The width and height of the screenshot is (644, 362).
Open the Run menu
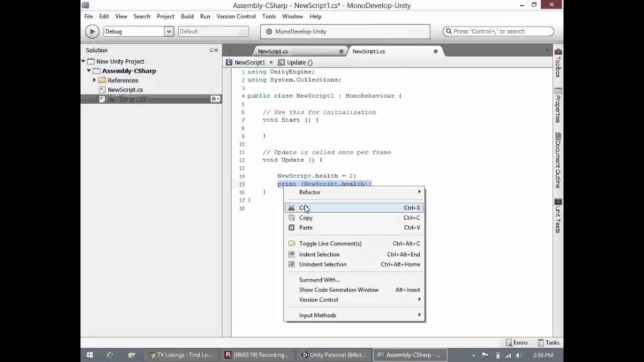point(205,16)
